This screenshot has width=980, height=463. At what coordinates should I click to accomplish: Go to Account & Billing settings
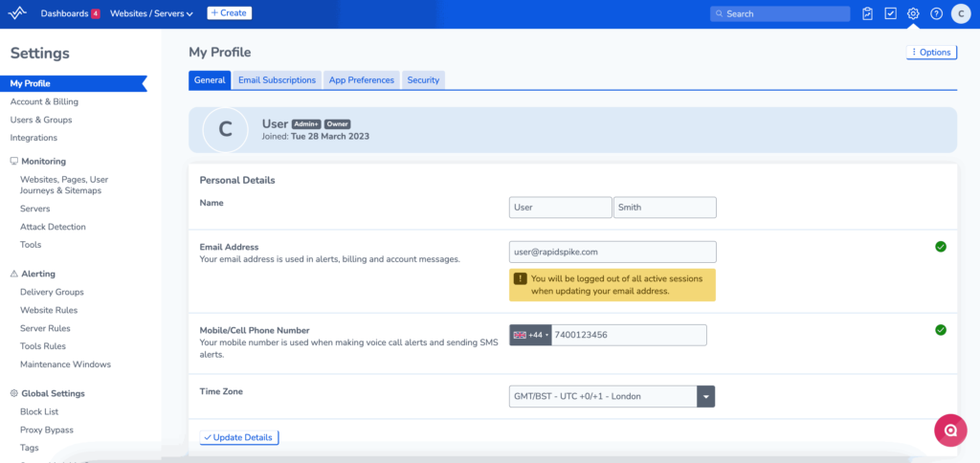44,101
